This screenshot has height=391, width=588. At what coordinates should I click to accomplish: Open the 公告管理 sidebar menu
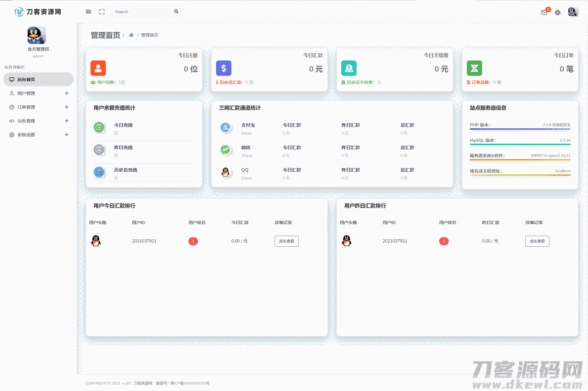[x=38, y=121]
